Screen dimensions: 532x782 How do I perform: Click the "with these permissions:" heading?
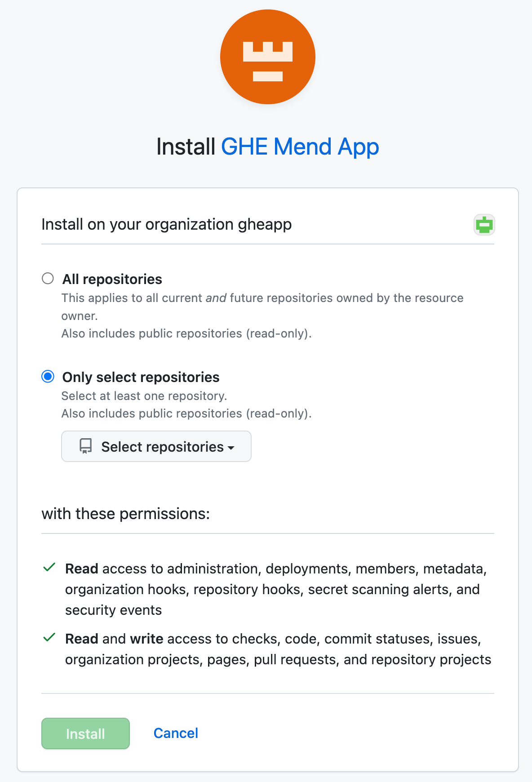125,514
